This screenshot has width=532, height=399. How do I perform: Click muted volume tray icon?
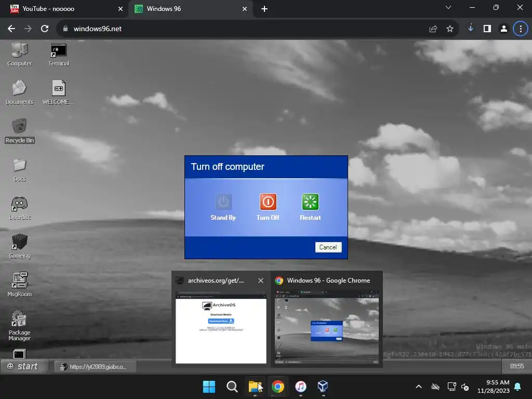click(x=465, y=387)
